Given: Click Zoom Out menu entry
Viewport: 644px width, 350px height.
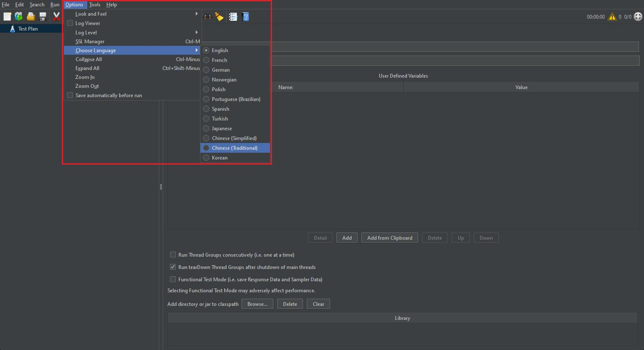Looking at the screenshot, I should click(x=132, y=86).
